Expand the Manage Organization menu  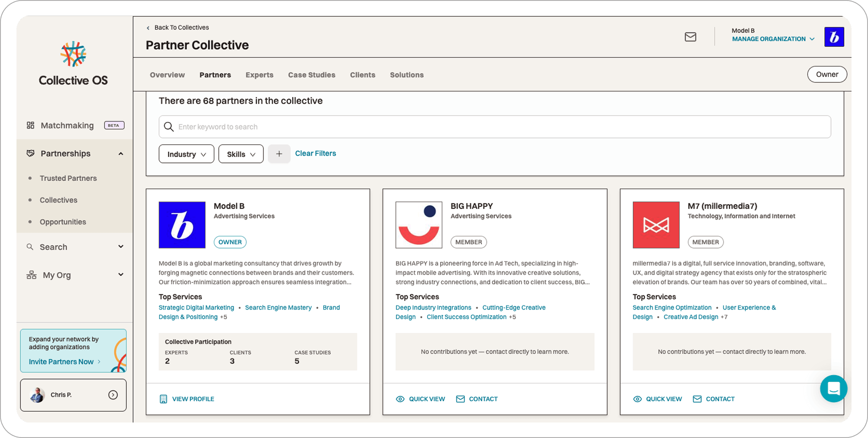(x=773, y=39)
